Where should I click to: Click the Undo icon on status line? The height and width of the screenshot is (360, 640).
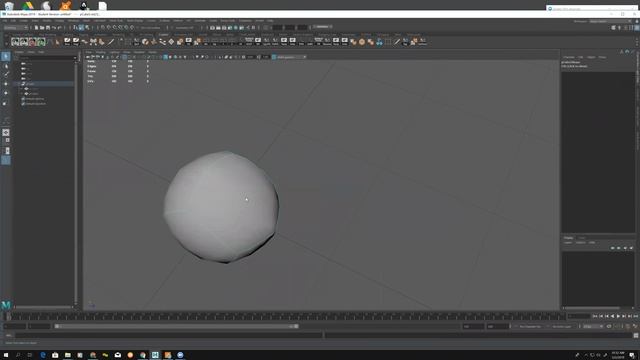pos(54,28)
